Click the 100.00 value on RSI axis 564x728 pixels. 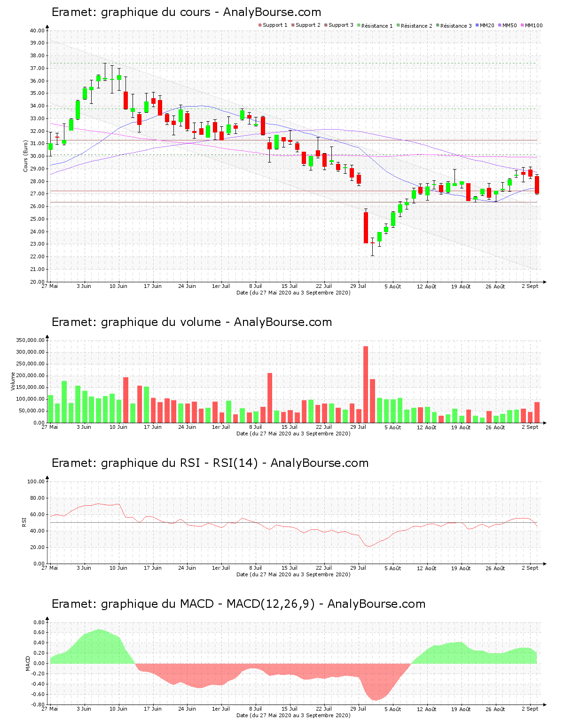[x=36, y=481]
